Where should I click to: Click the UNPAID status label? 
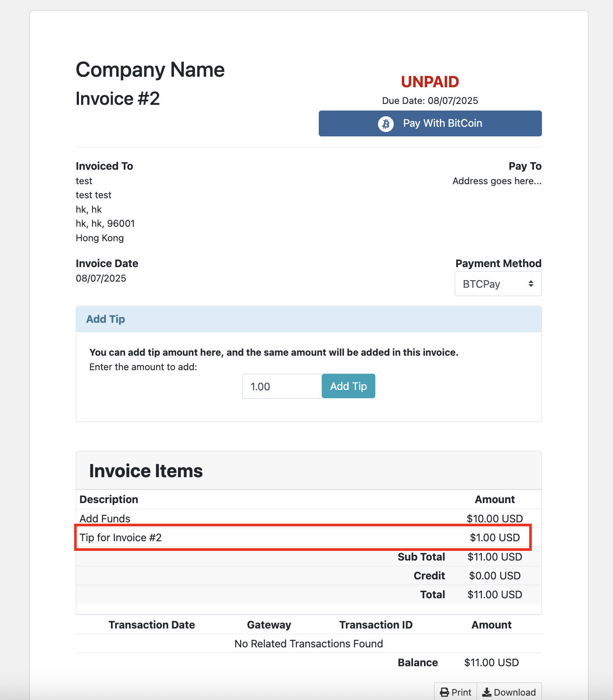pos(430,82)
